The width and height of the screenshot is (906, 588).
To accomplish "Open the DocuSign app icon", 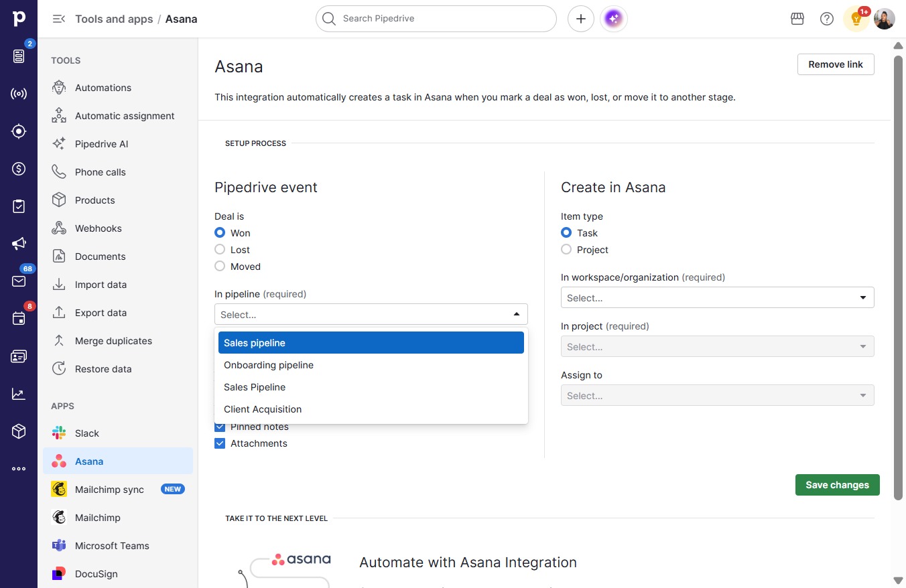I will (59, 574).
